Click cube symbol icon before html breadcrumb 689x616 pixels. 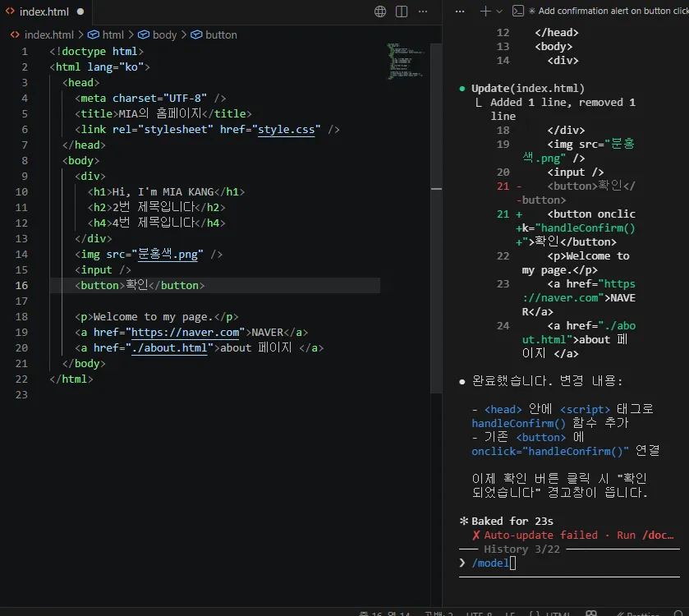(93, 34)
